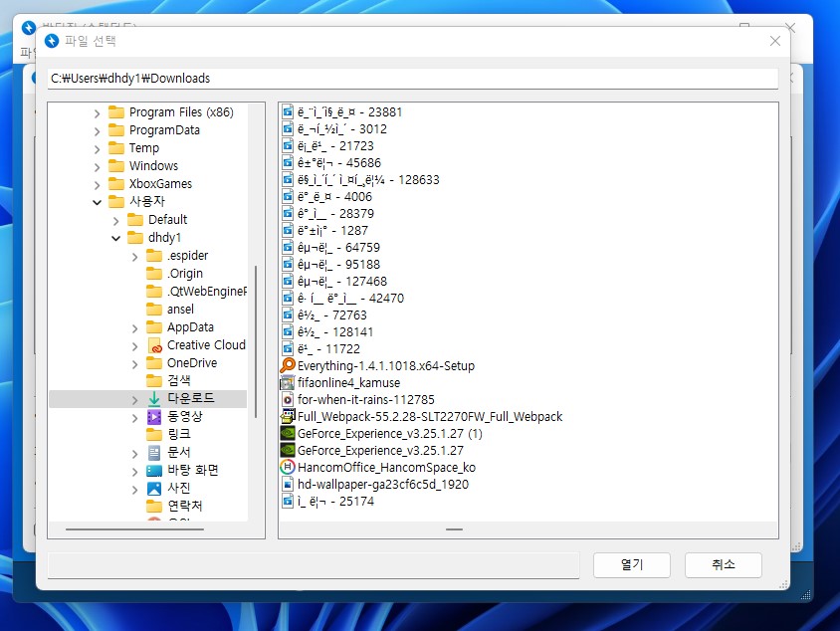
Task: Click the Program Files (x86) folder icon
Action: (x=116, y=112)
